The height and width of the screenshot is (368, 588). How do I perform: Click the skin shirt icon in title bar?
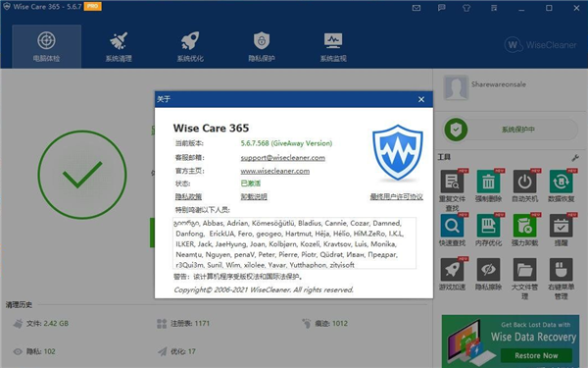click(x=466, y=8)
